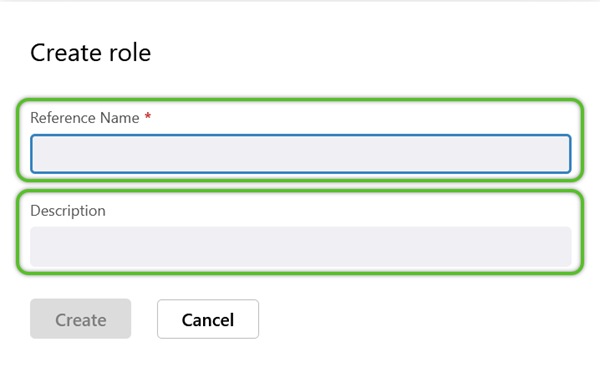Click the Reference Name input field

(x=301, y=154)
